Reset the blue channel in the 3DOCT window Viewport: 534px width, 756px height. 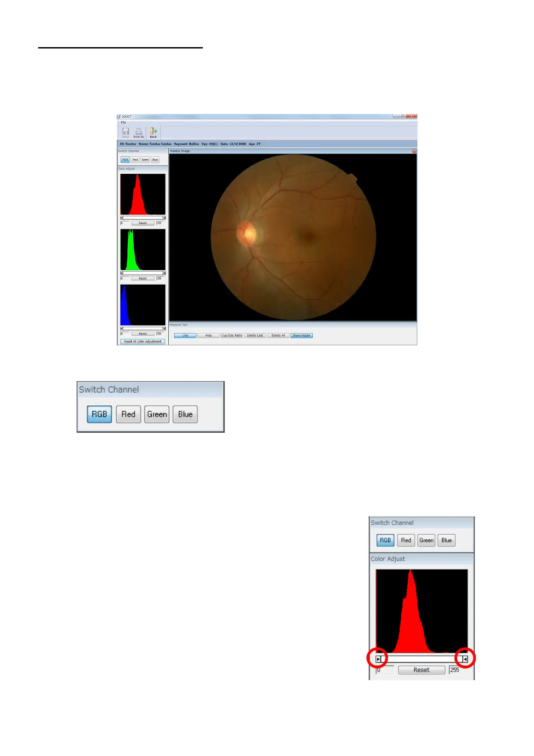coord(143,334)
